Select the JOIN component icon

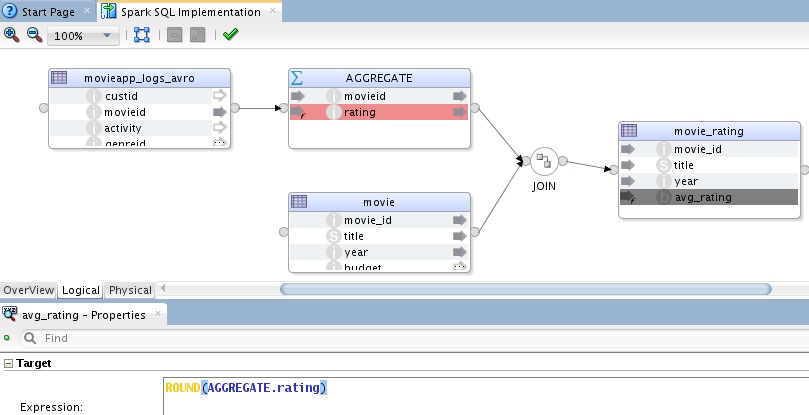[x=544, y=161]
